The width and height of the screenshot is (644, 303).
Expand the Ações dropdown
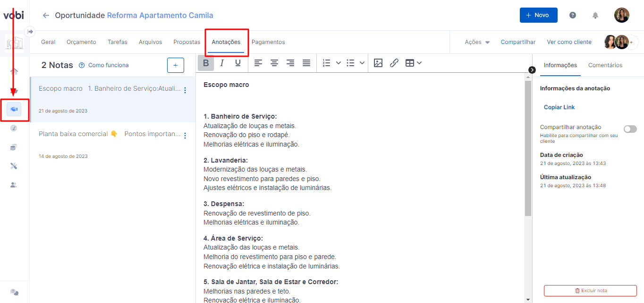(477, 42)
